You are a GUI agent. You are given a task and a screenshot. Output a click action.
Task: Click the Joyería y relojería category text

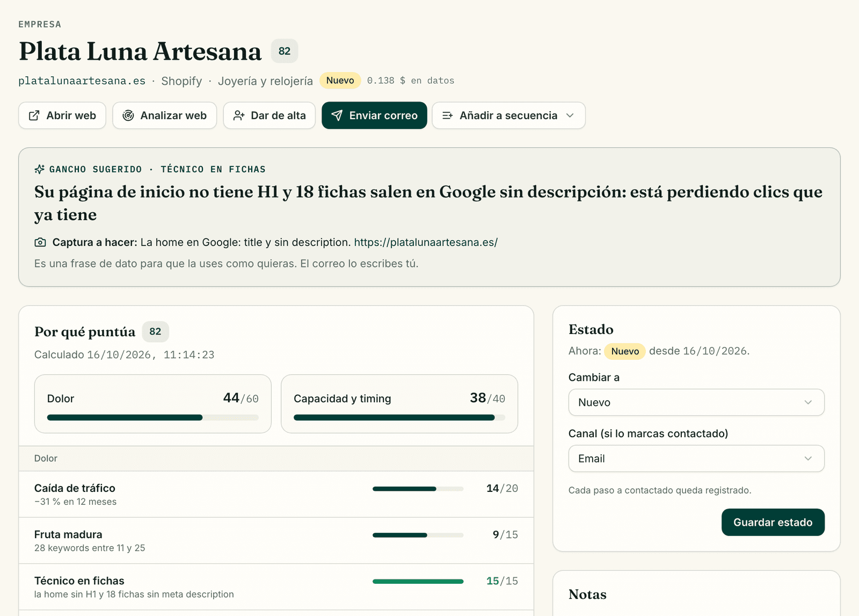click(265, 81)
